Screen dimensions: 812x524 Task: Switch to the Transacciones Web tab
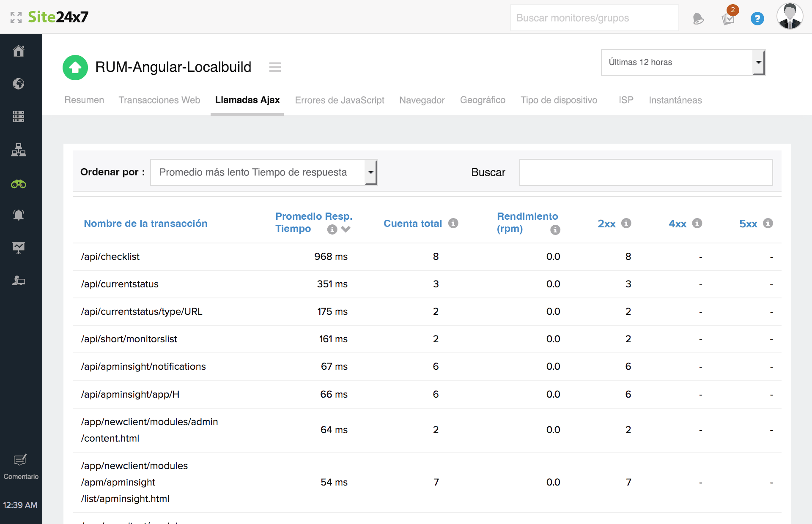click(x=159, y=100)
